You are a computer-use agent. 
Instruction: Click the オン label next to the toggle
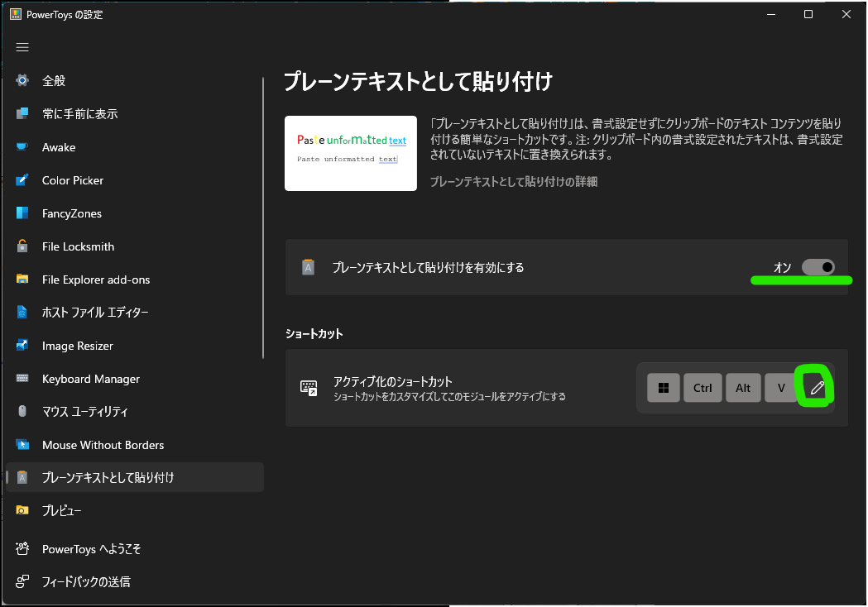(782, 267)
